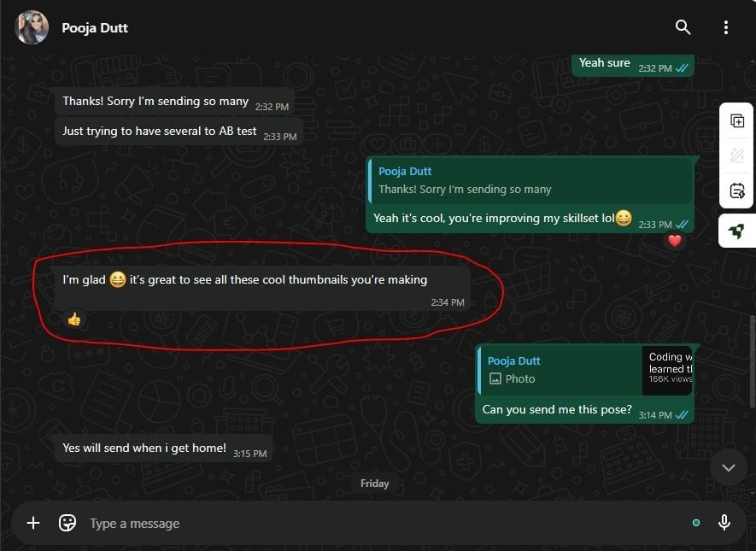Click the heart reaction on the skillset message
Viewport: 756px width, 551px height.
click(675, 241)
